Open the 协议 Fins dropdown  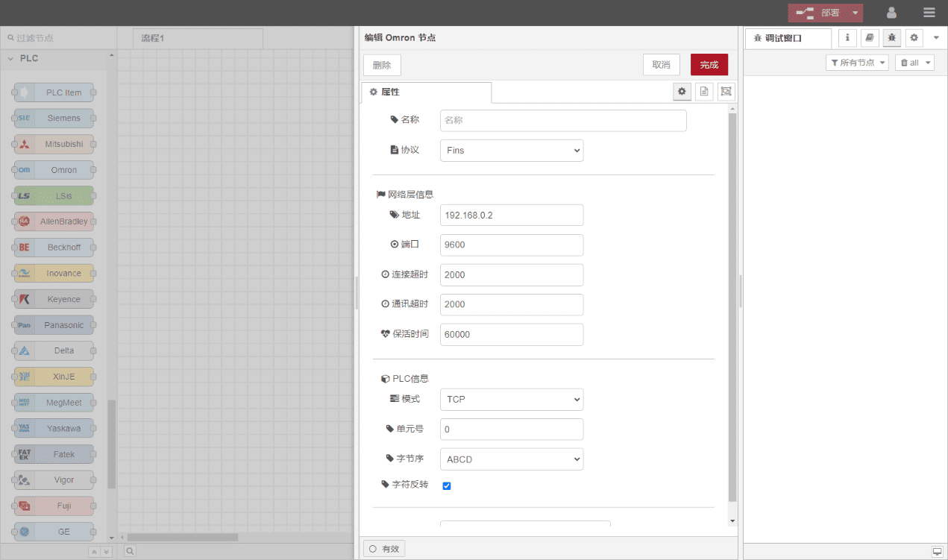coord(512,151)
